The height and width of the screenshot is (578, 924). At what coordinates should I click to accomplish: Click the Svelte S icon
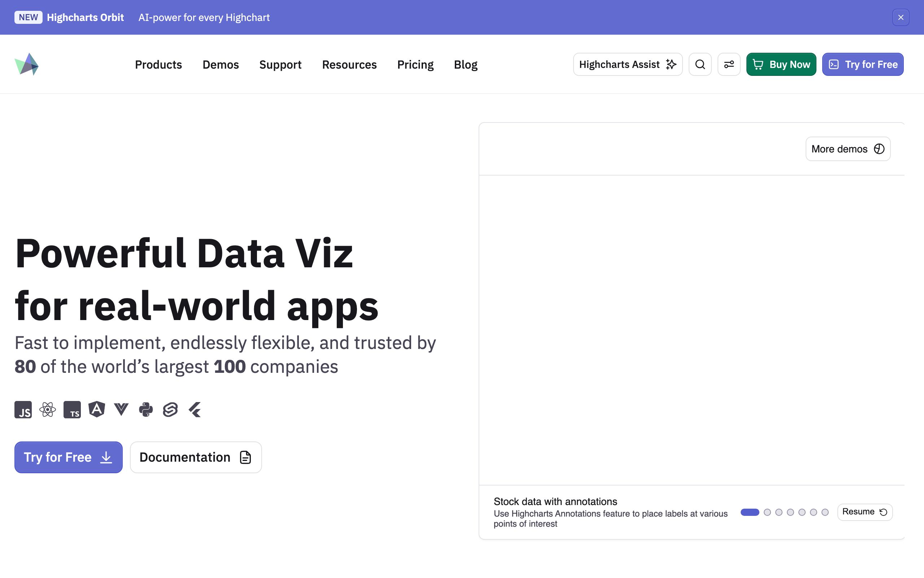[x=170, y=410]
